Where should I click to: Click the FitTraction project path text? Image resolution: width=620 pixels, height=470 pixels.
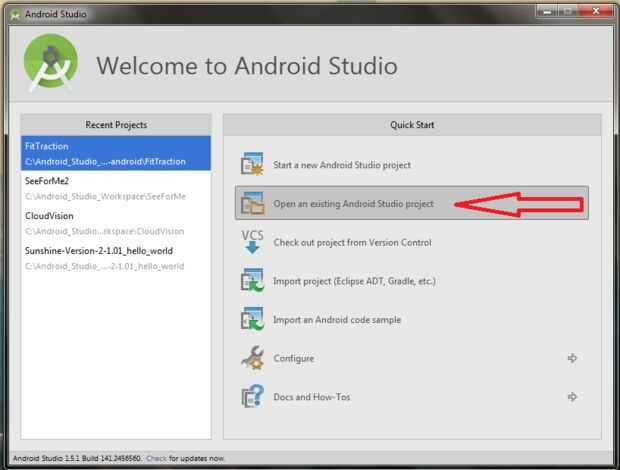[x=105, y=162]
